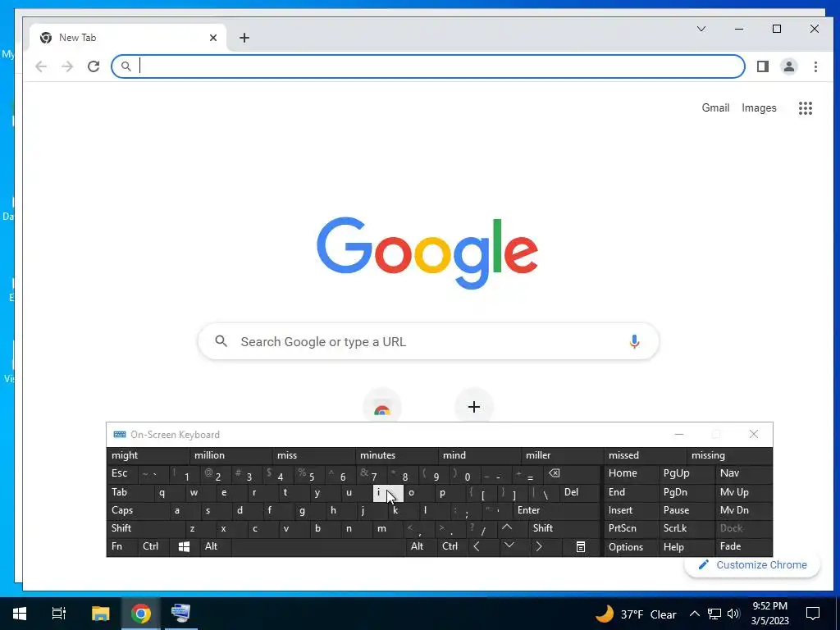Toggle the Nav key on keyboard
The width and height of the screenshot is (840, 630).
coord(744,473)
